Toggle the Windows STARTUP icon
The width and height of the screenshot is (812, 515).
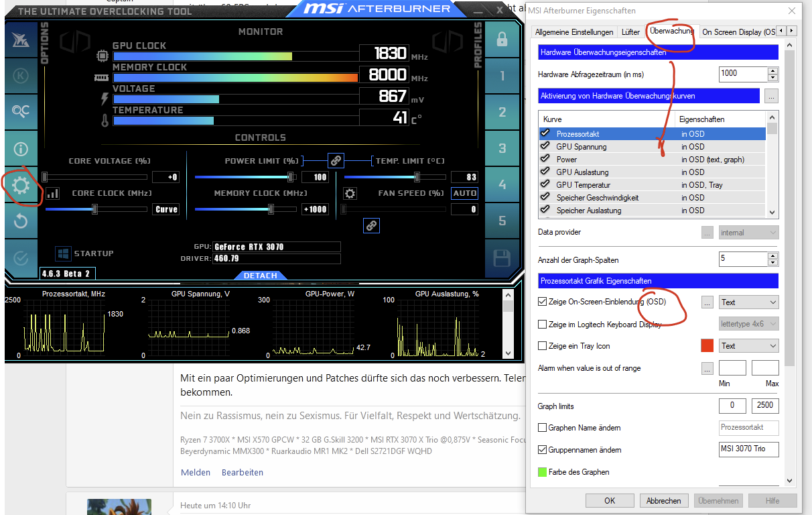[63, 253]
